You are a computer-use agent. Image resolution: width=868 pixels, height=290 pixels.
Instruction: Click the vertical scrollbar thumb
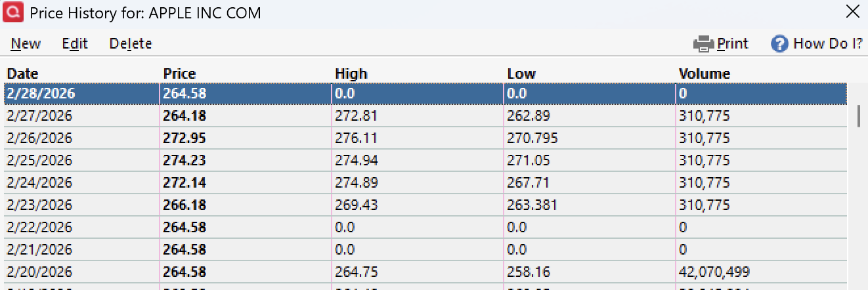click(x=858, y=115)
